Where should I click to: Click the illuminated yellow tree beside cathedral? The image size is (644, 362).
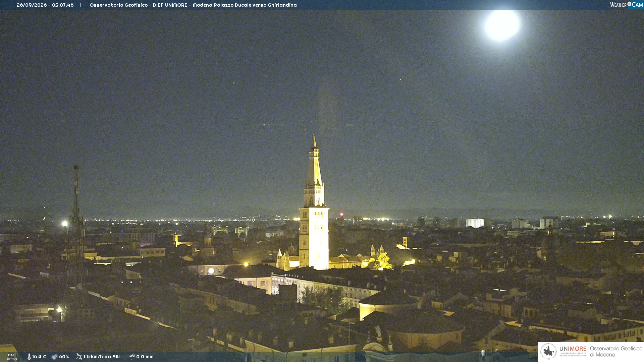point(381,261)
